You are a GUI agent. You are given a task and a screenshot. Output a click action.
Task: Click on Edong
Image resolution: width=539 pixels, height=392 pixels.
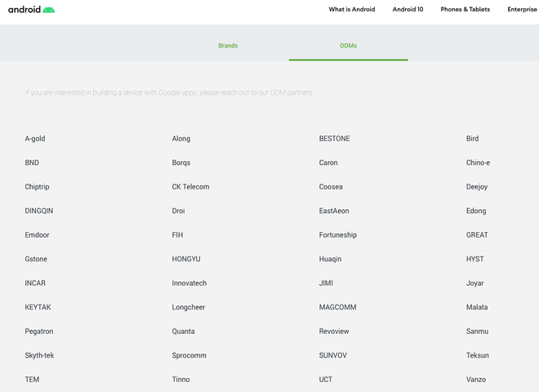click(476, 211)
